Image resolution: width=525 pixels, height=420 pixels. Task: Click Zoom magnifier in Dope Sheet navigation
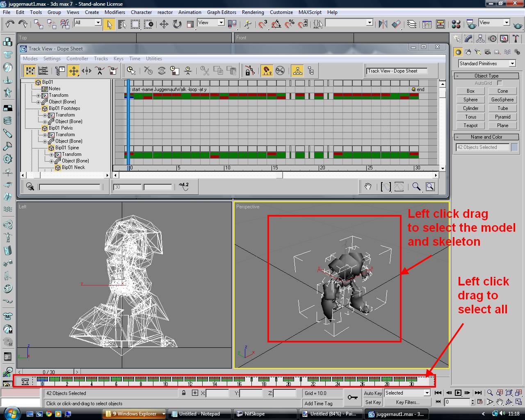coord(416,187)
